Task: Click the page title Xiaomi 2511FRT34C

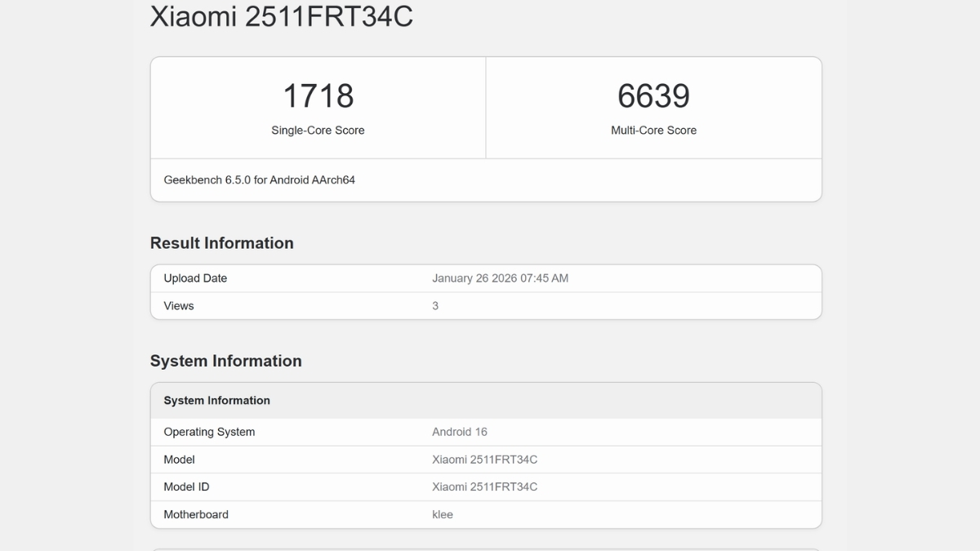Action: (281, 16)
